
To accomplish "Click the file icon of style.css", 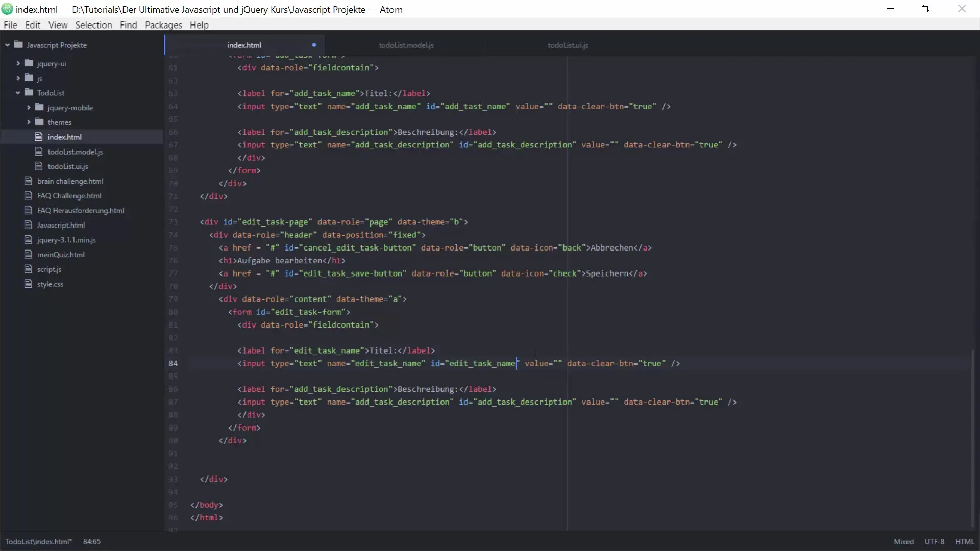I will pos(28,284).
